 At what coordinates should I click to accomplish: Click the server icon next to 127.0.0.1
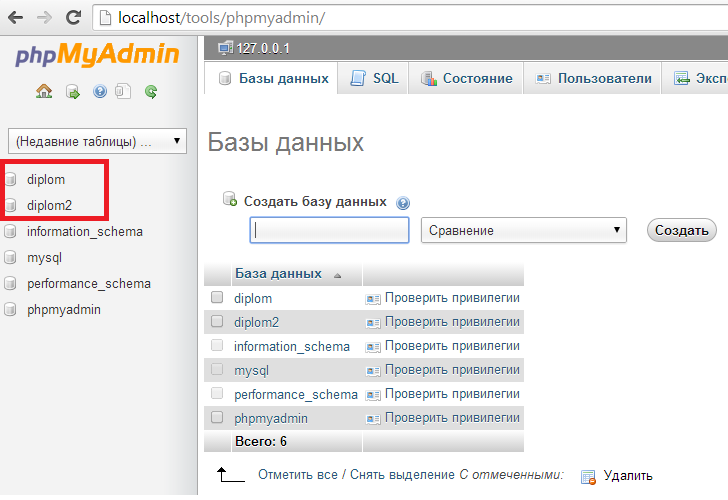pyautogui.click(x=225, y=48)
